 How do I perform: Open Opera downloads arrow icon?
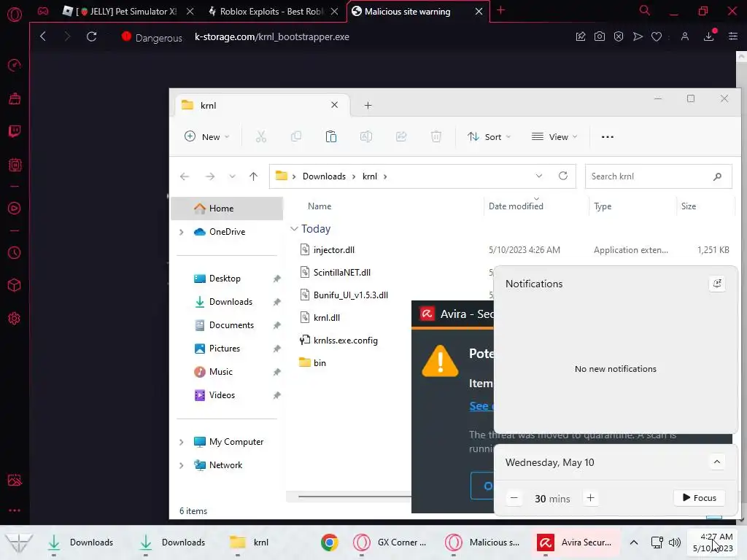coord(709,36)
